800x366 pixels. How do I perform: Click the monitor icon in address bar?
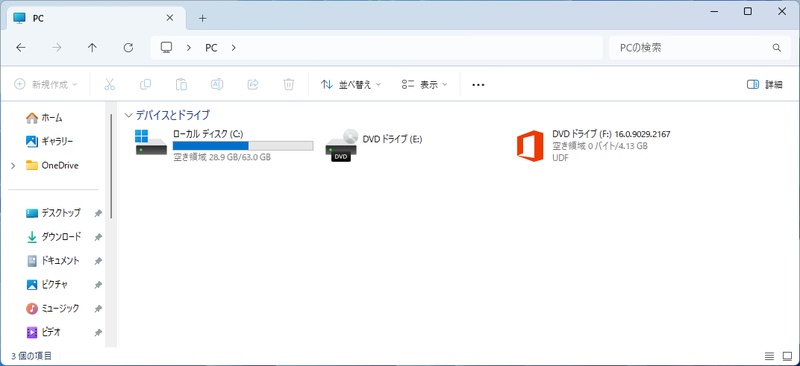[166, 47]
